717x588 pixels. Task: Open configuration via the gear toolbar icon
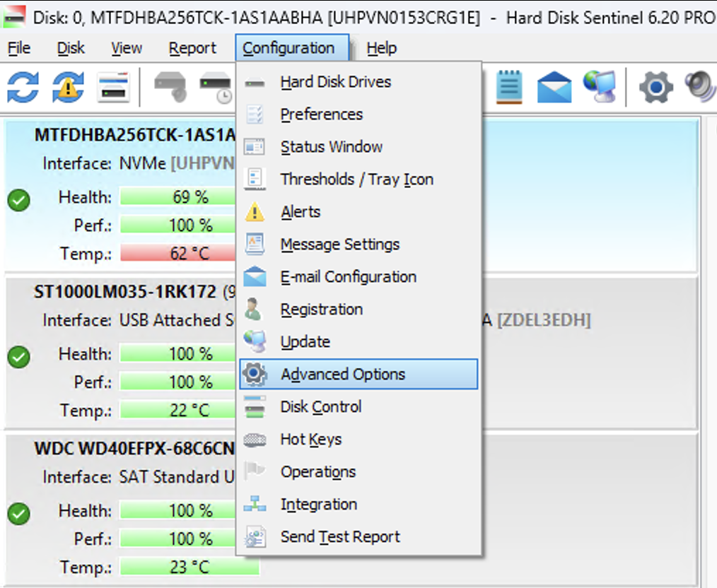pyautogui.click(x=655, y=87)
